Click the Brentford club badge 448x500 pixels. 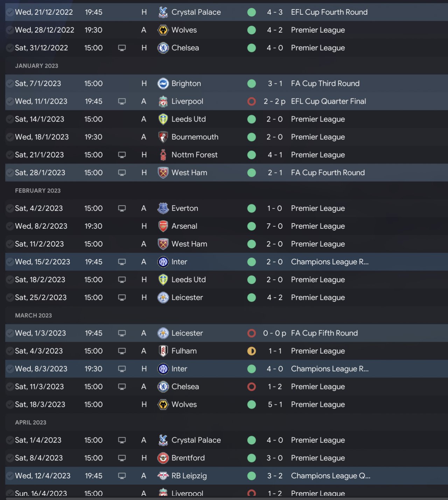pos(163,458)
